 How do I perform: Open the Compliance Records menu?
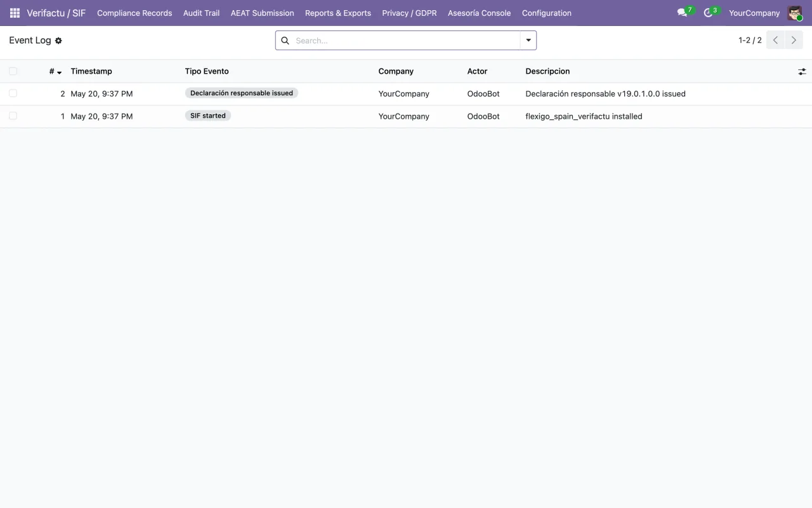[x=134, y=13]
